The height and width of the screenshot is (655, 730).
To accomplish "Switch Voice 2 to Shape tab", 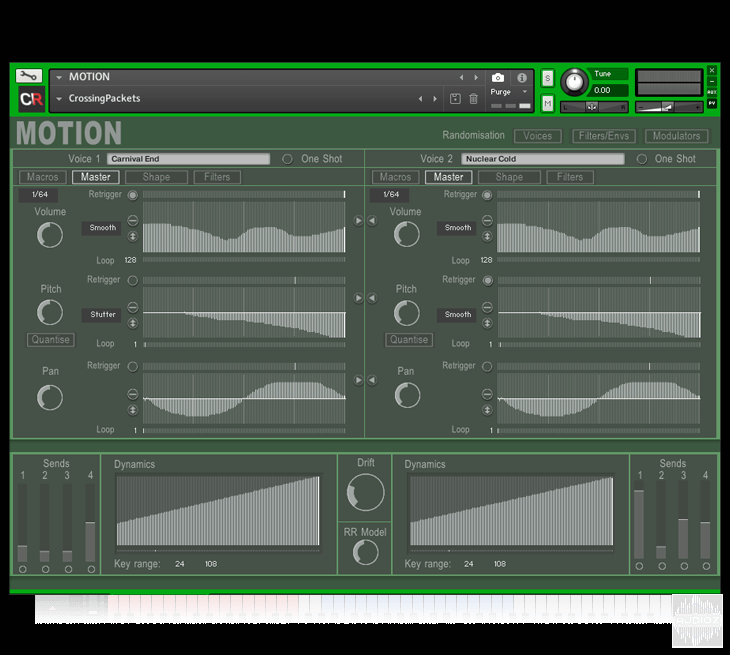I will [509, 177].
